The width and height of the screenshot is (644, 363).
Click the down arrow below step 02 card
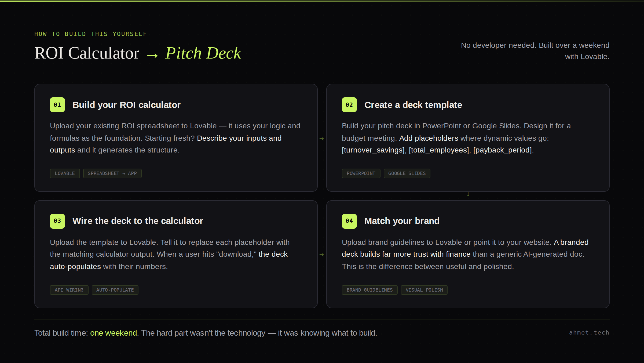(468, 194)
